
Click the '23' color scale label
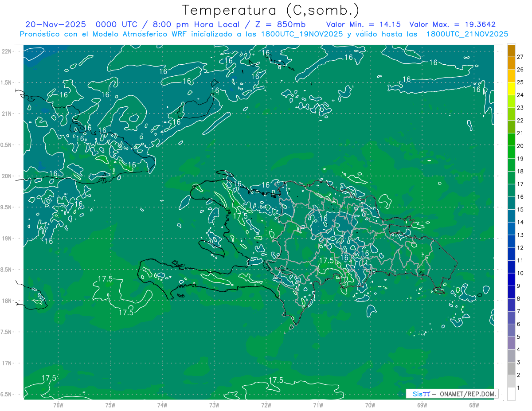(520, 108)
